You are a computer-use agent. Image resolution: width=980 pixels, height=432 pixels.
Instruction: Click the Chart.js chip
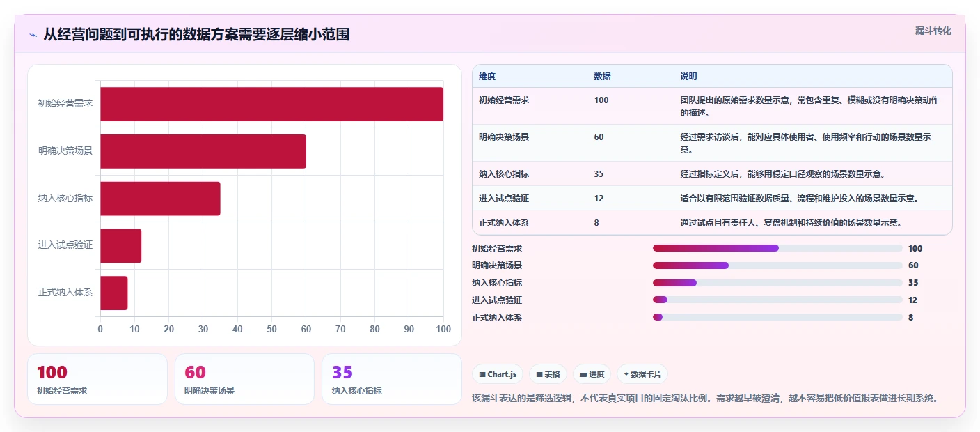pyautogui.click(x=498, y=374)
